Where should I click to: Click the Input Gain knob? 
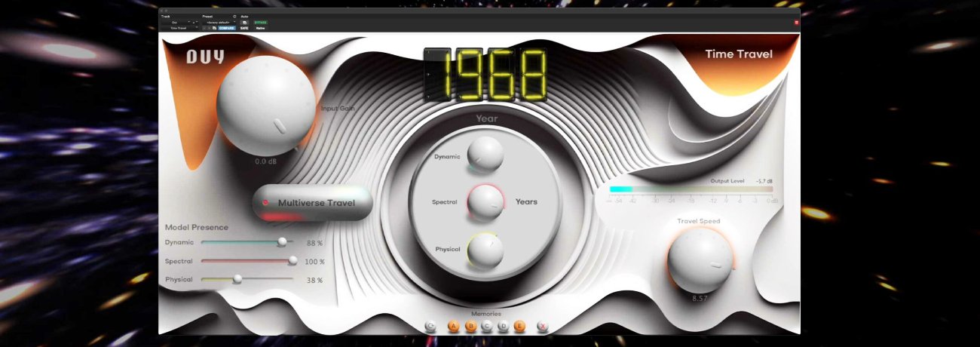pyautogui.click(x=266, y=106)
